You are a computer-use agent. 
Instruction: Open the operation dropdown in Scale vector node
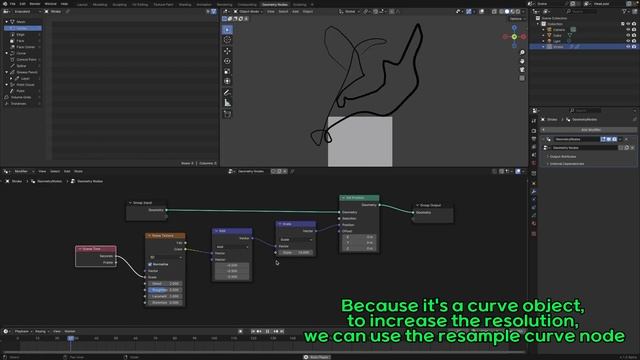[x=296, y=240]
